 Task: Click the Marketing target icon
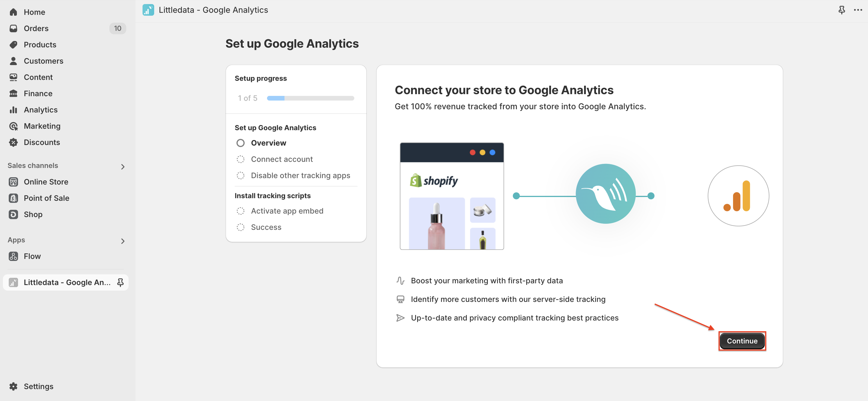[13, 126]
